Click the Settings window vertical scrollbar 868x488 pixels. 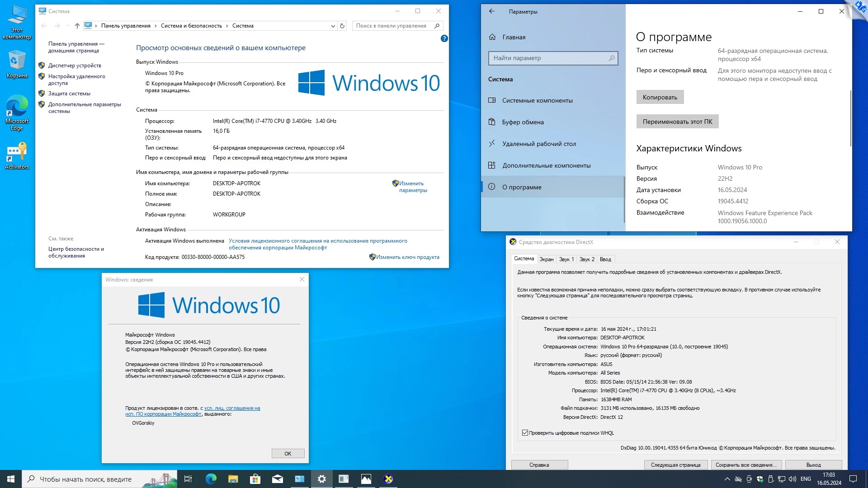(x=850, y=118)
